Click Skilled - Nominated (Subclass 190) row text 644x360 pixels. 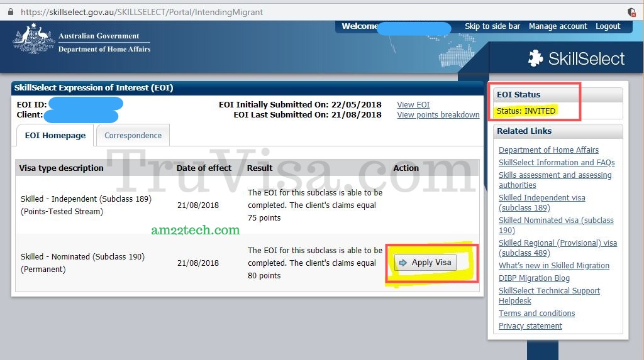tap(82, 263)
